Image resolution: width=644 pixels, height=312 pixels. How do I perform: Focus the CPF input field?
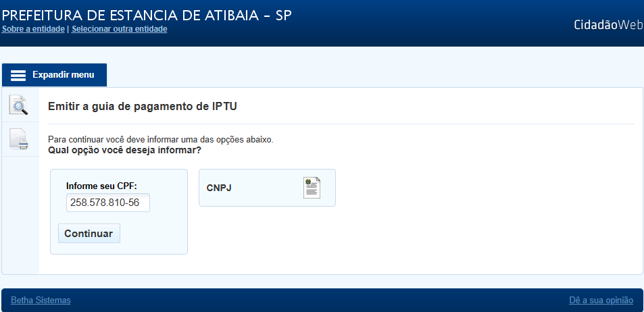click(x=108, y=203)
